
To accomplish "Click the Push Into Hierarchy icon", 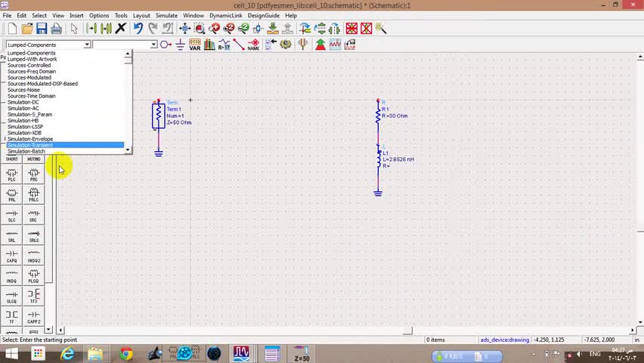I will click(273, 29).
